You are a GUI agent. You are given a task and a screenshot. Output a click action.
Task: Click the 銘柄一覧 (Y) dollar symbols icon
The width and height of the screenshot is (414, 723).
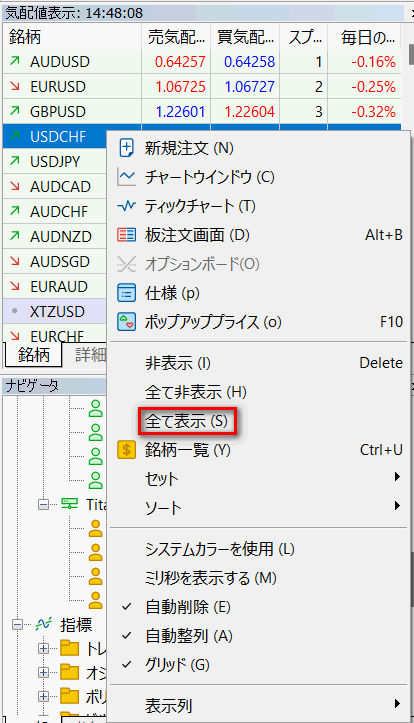tap(126, 449)
